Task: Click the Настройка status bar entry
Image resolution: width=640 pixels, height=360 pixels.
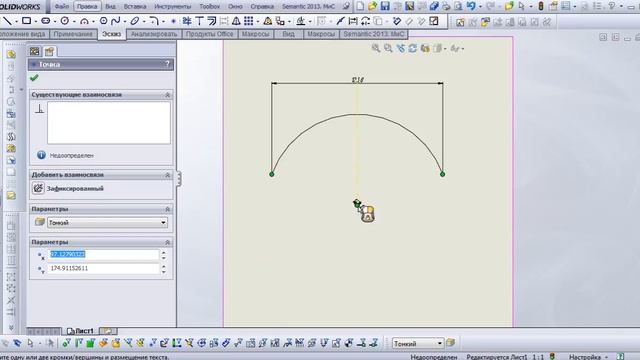Action: (x=585, y=357)
